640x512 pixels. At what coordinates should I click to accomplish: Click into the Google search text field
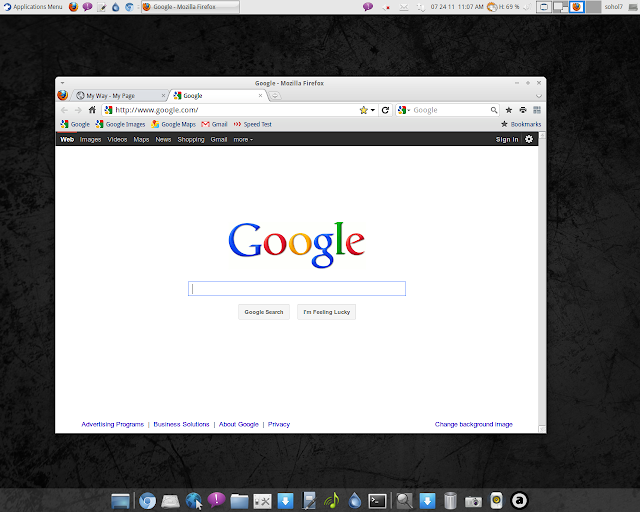pos(297,289)
